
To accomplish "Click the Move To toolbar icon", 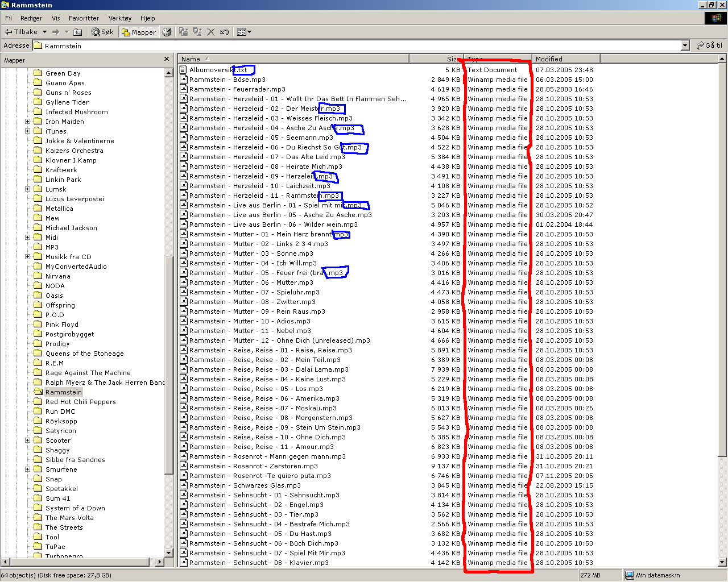I will pos(183,32).
